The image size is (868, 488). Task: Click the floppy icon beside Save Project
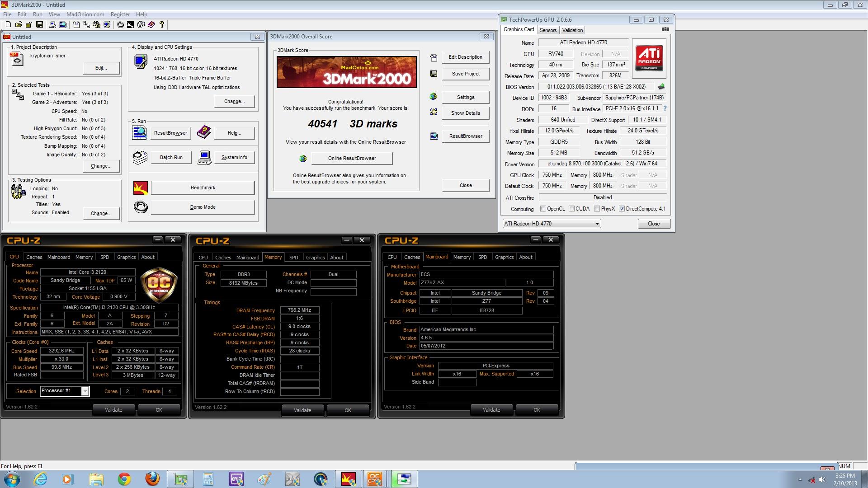point(434,74)
